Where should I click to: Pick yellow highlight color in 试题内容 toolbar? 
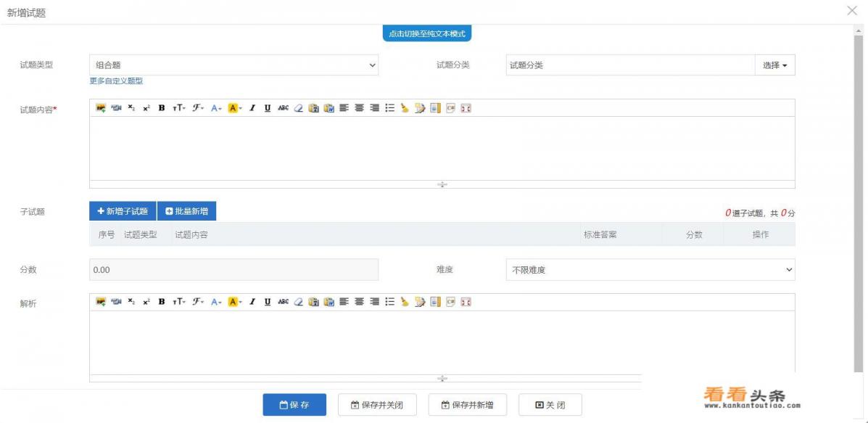[x=235, y=108]
